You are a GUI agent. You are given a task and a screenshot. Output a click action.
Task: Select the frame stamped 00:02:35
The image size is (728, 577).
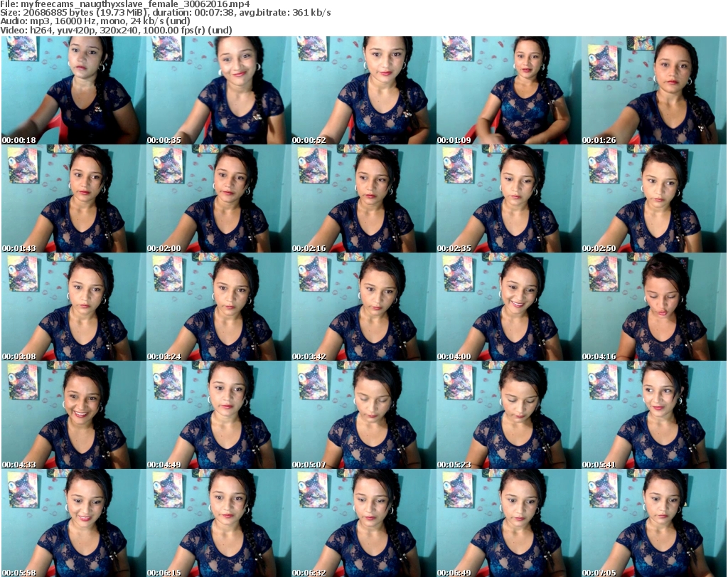(x=509, y=198)
